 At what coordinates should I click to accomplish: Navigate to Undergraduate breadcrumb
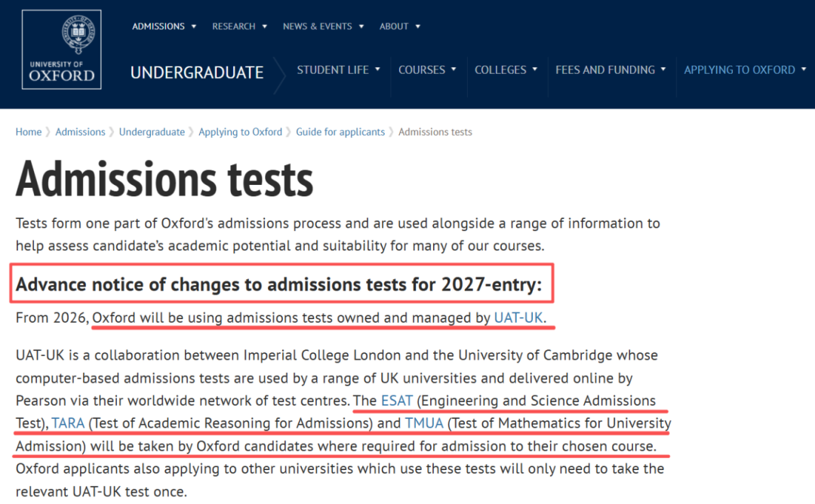pyautogui.click(x=152, y=132)
